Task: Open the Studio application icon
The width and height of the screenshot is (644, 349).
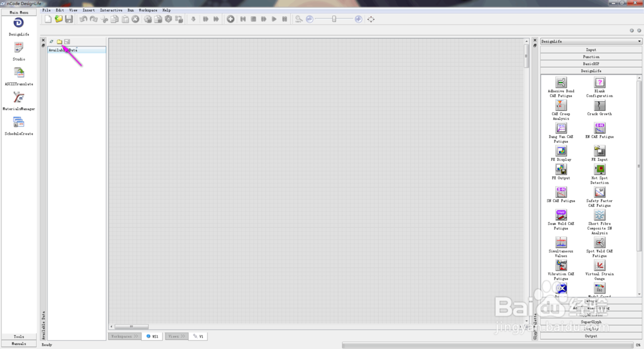Action: (x=19, y=48)
